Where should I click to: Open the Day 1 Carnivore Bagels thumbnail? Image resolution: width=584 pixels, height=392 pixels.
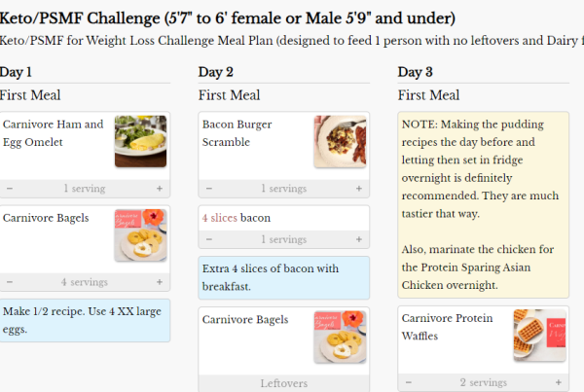140,234
